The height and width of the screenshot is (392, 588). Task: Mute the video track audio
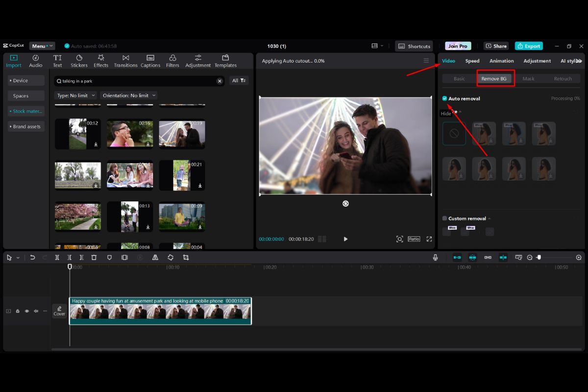coord(36,311)
